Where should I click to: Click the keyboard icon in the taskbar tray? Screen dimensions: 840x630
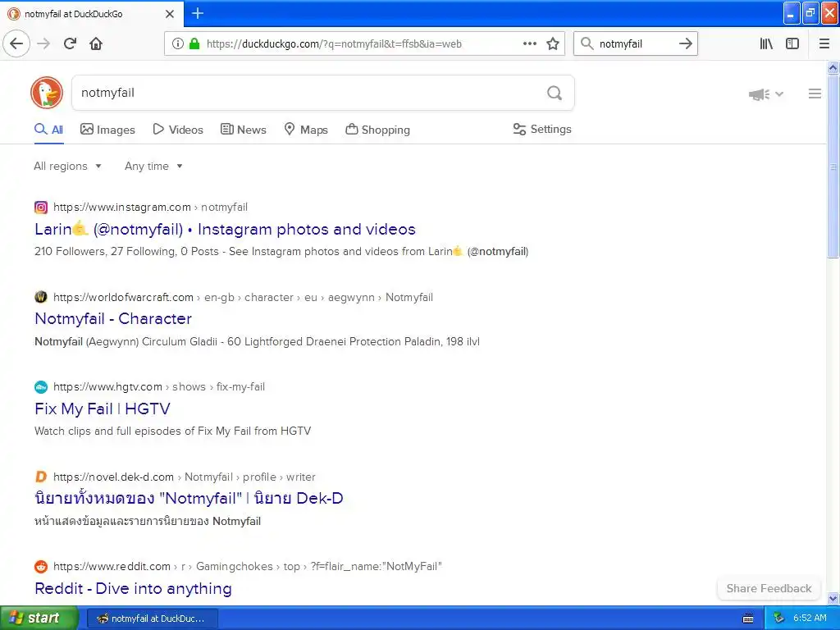point(748,619)
